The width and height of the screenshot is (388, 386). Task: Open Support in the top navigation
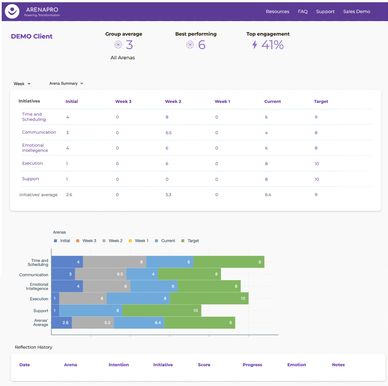click(x=325, y=11)
